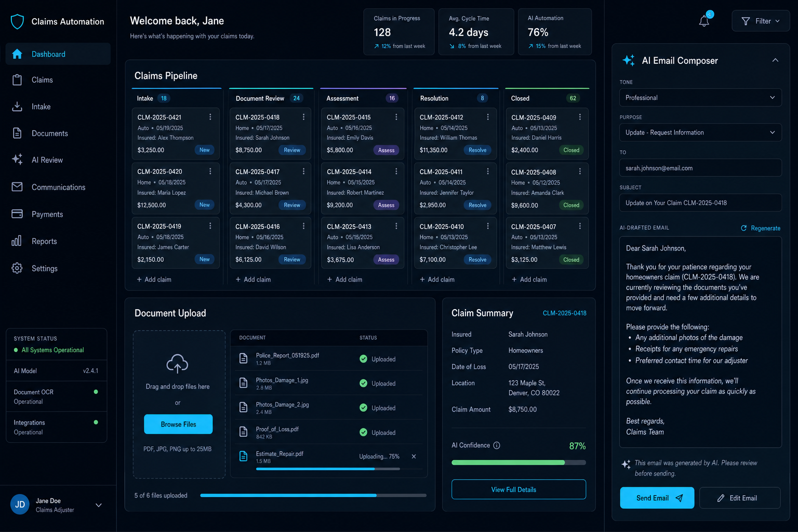Open the Filter dropdown
The height and width of the screenshot is (532, 798).
pos(761,21)
